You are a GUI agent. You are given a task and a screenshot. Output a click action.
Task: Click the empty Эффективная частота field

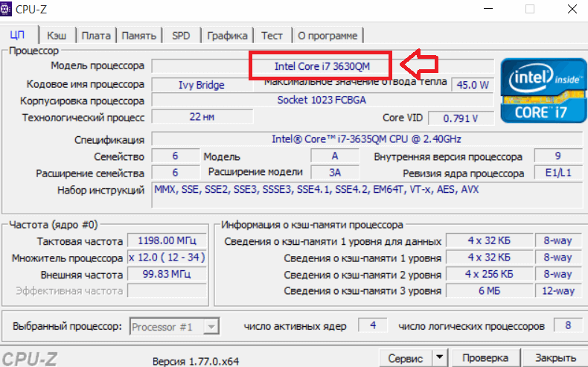[167, 290]
